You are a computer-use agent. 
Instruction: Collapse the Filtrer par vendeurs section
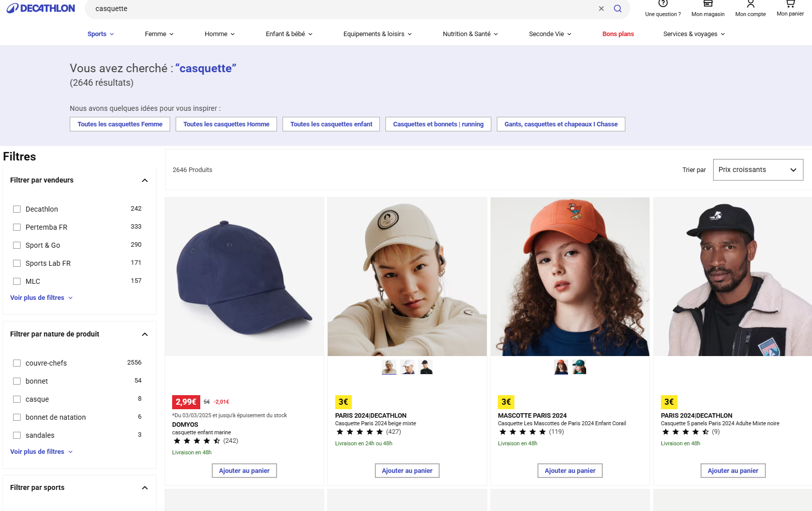coord(145,181)
